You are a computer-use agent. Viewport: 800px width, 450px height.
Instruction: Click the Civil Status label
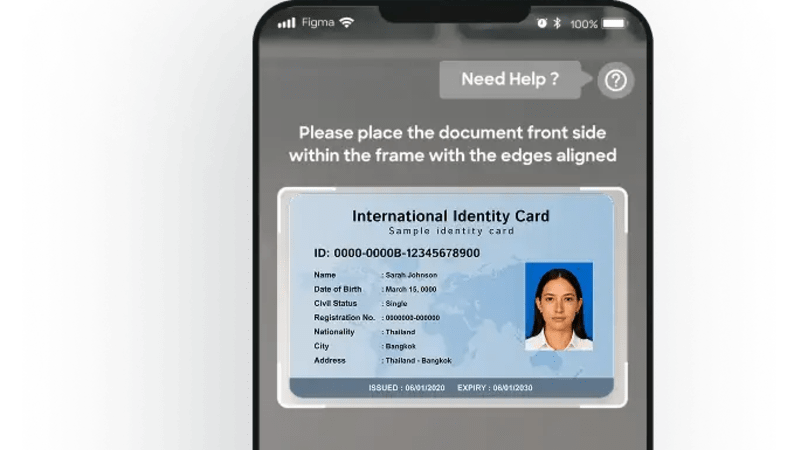coord(335,304)
